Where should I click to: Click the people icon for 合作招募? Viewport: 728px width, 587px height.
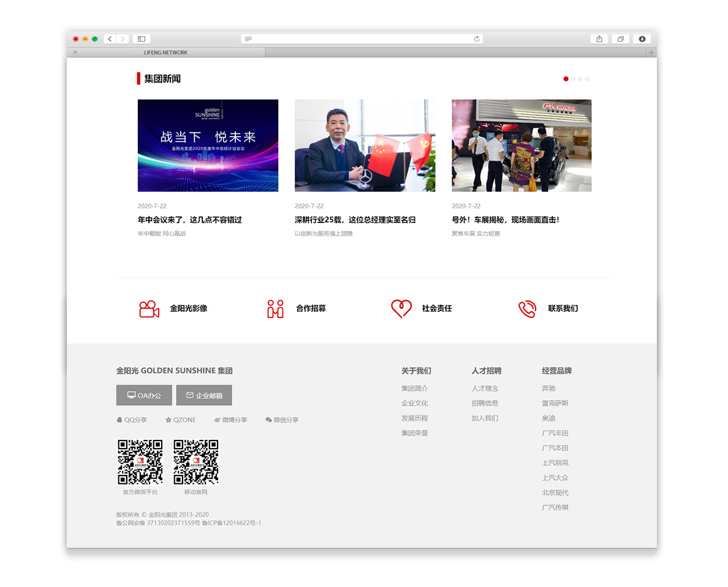(x=275, y=309)
